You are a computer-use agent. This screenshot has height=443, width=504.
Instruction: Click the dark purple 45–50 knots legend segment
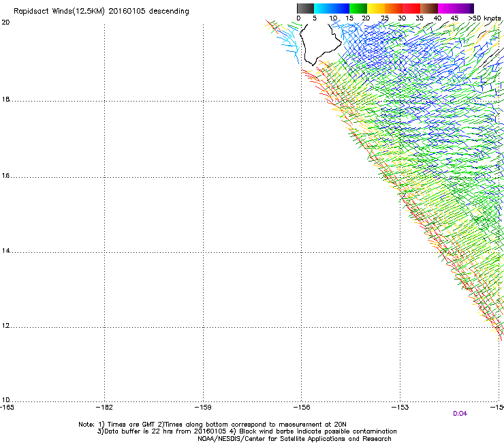[464, 8]
